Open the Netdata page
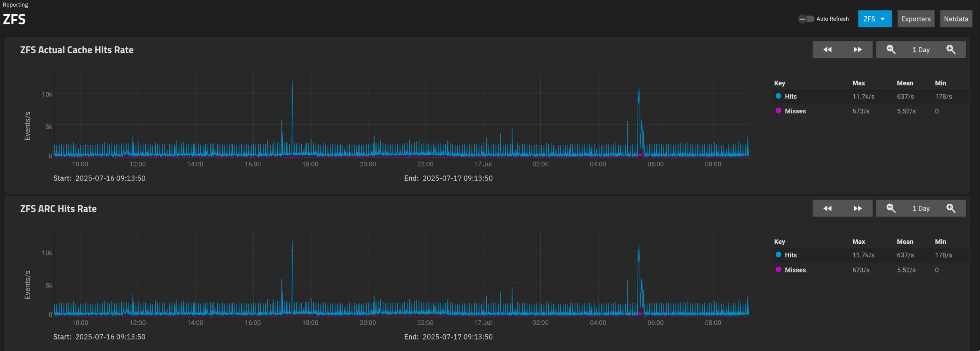The image size is (980, 351). [x=956, y=19]
